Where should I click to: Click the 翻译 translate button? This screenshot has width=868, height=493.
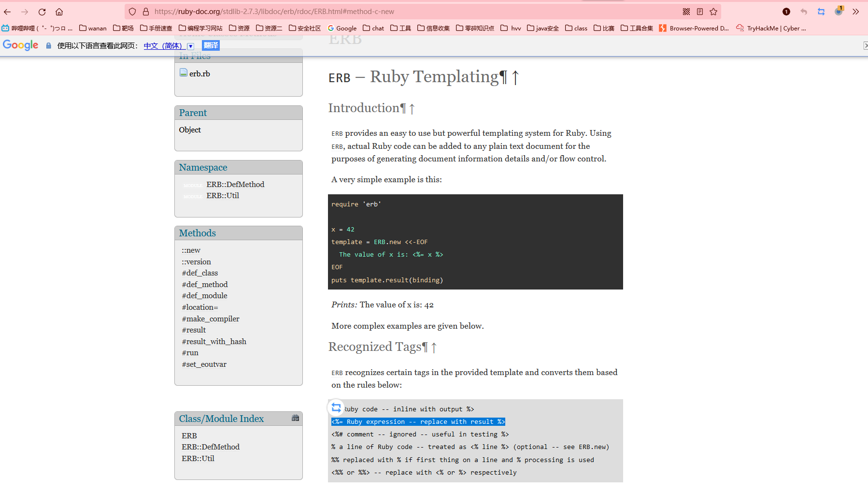(x=211, y=45)
